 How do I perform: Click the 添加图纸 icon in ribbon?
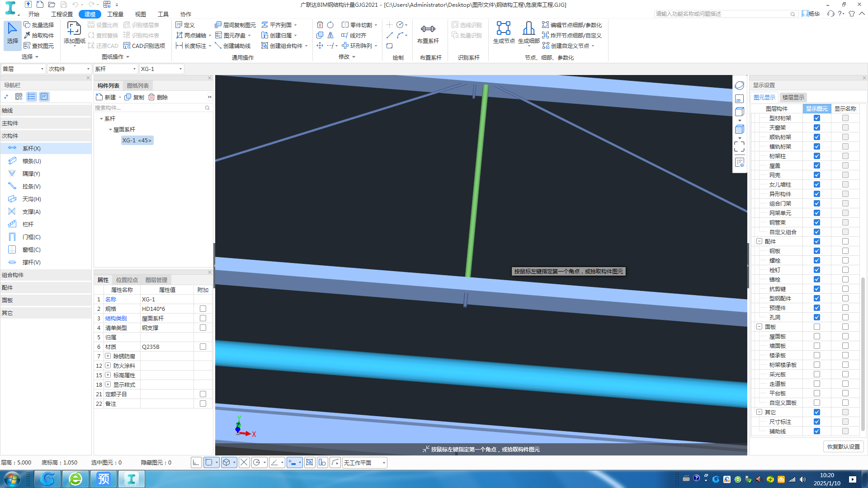[x=74, y=29]
